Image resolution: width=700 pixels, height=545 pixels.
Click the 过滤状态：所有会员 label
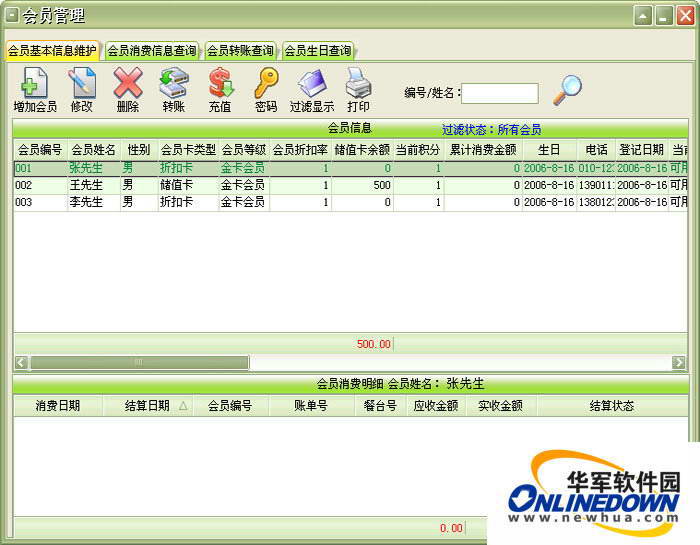coord(492,130)
